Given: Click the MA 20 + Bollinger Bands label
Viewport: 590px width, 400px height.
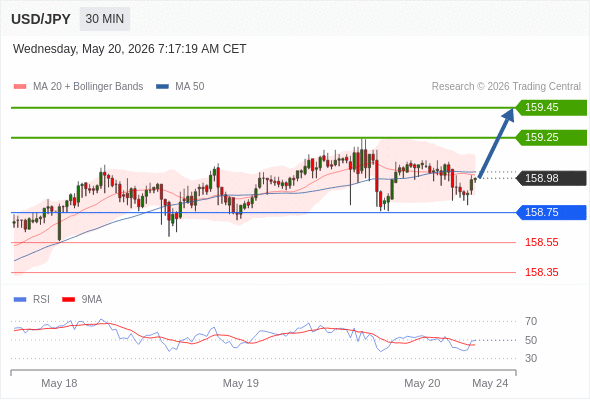Looking at the screenshot, I should point(88,87).
